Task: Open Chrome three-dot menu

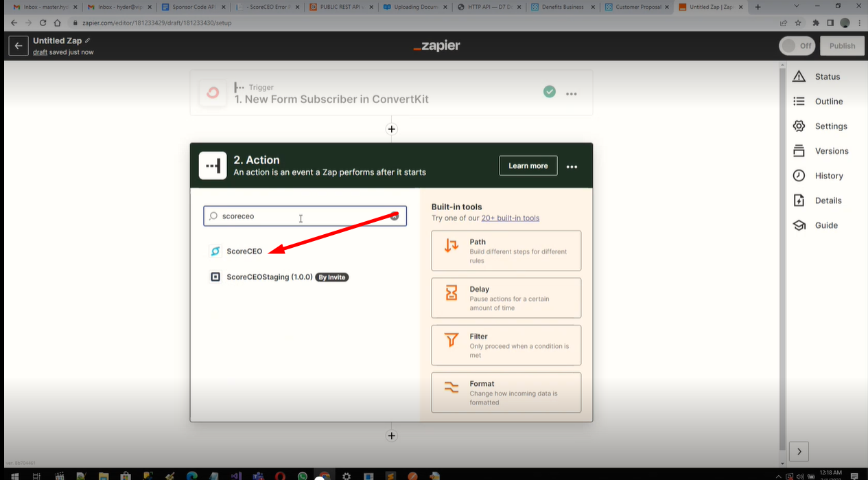Action: pos(858,23)
